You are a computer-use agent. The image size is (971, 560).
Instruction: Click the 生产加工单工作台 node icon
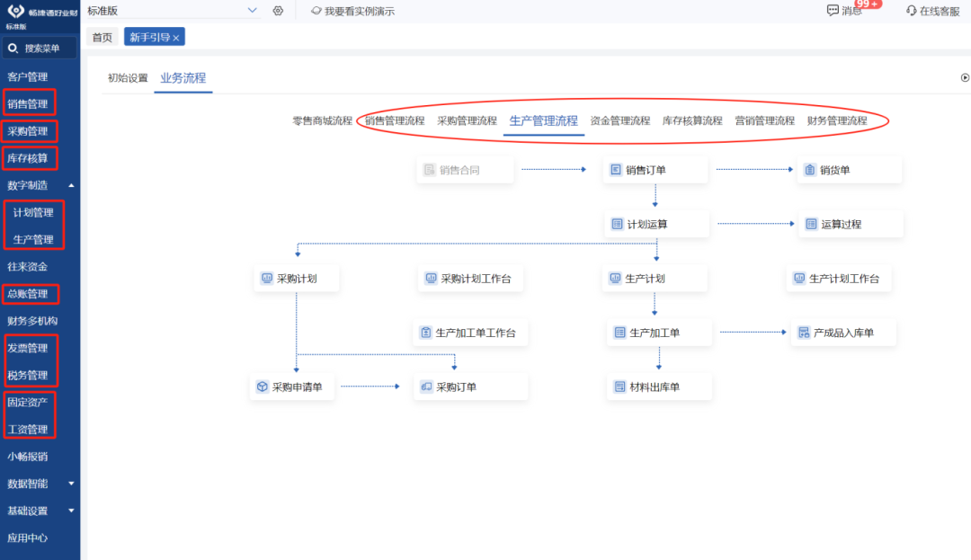coord(426,333)
